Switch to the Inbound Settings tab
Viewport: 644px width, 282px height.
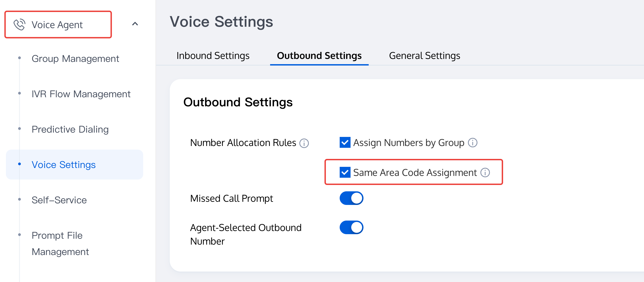(x=213, y=56)
